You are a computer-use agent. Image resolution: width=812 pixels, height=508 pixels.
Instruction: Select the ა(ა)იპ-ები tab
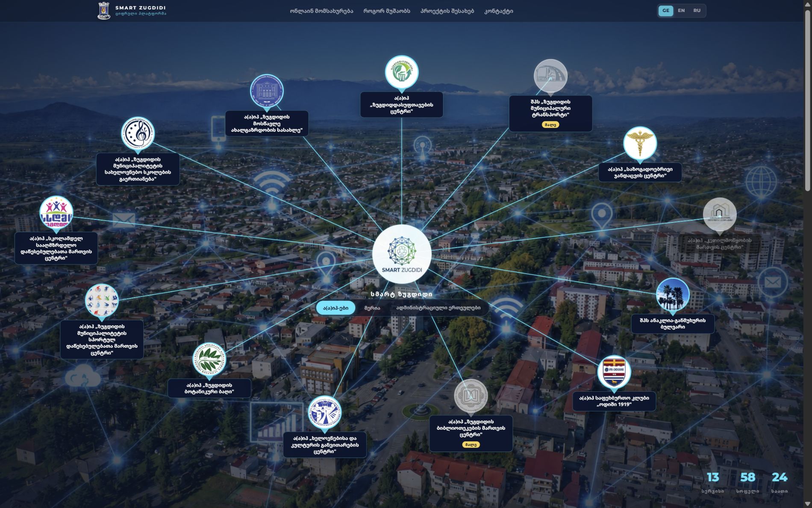pyautogui.click(x=335, y=308)
